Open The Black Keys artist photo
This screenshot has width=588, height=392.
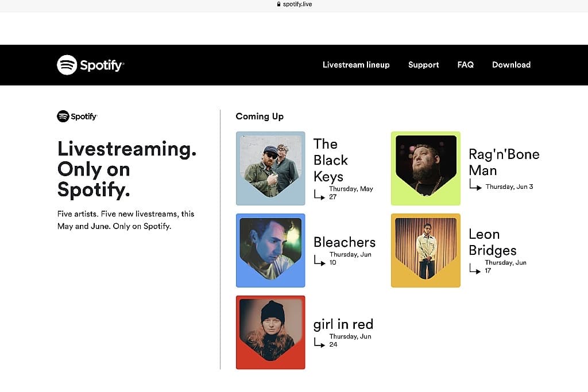point(270,168)
